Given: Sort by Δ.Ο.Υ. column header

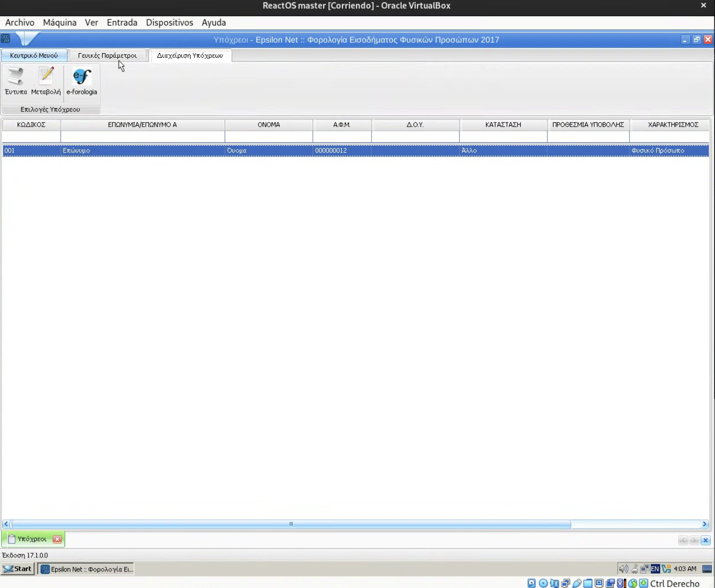Looking at the screenshot, I should (x=415, y=125).
